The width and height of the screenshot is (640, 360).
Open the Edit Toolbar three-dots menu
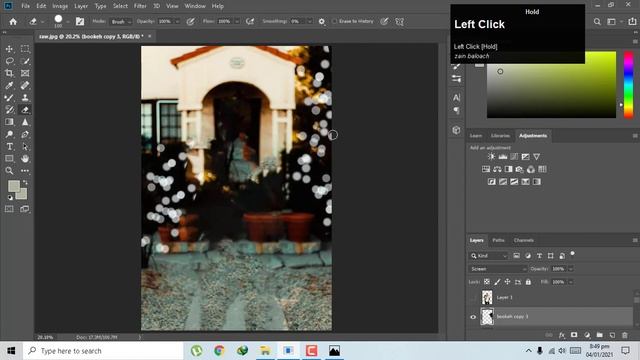point(25,171)
